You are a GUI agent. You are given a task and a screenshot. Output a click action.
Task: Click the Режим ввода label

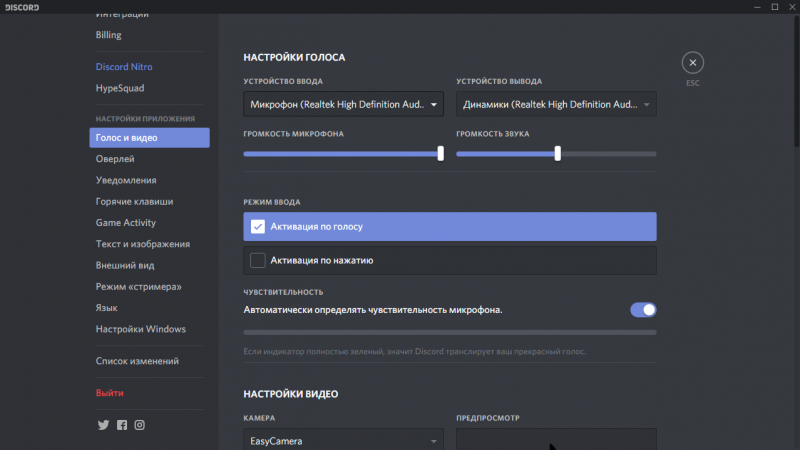(272, 202)
